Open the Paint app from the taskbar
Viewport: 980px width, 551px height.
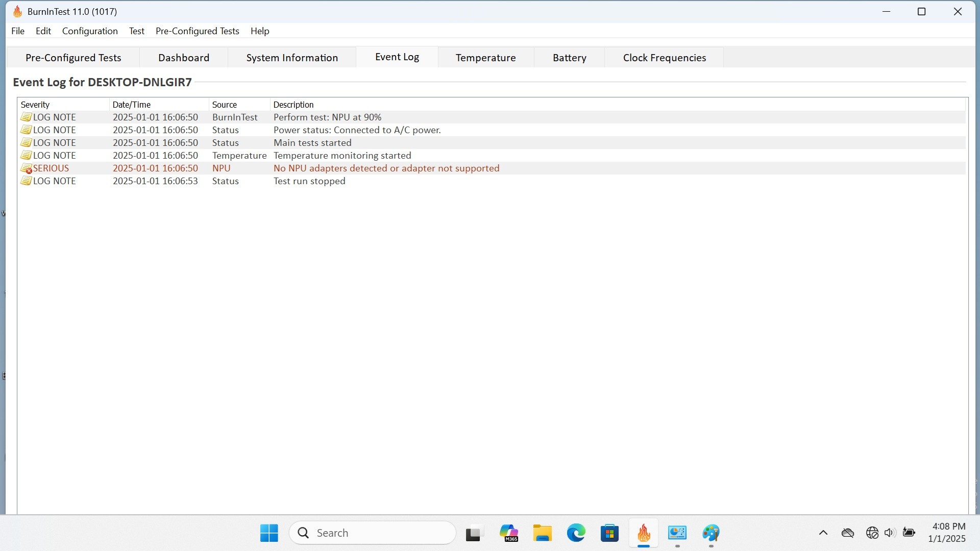click(711, 533)
